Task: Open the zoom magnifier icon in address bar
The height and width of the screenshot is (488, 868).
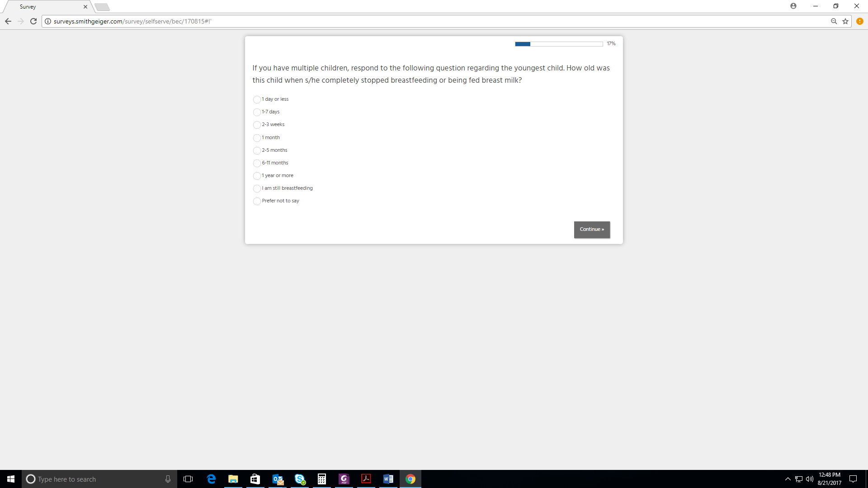Action: click(x=834, y=21)
